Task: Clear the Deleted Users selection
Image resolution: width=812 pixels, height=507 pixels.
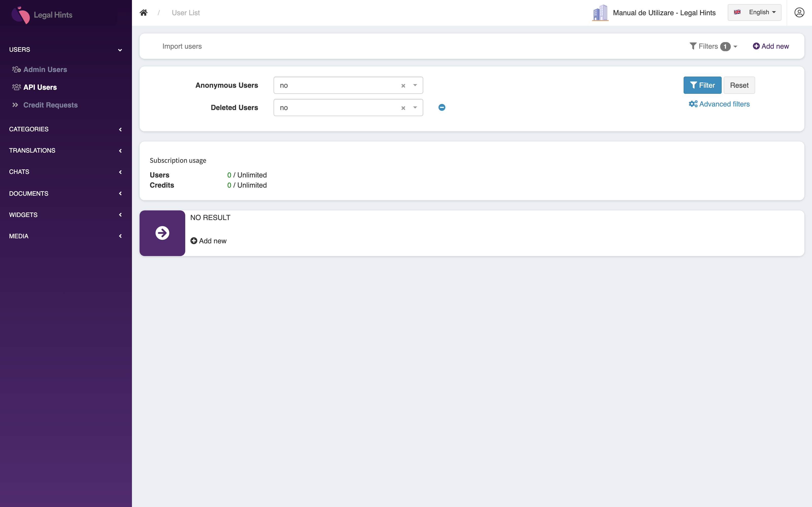Action: pos(403,108)
